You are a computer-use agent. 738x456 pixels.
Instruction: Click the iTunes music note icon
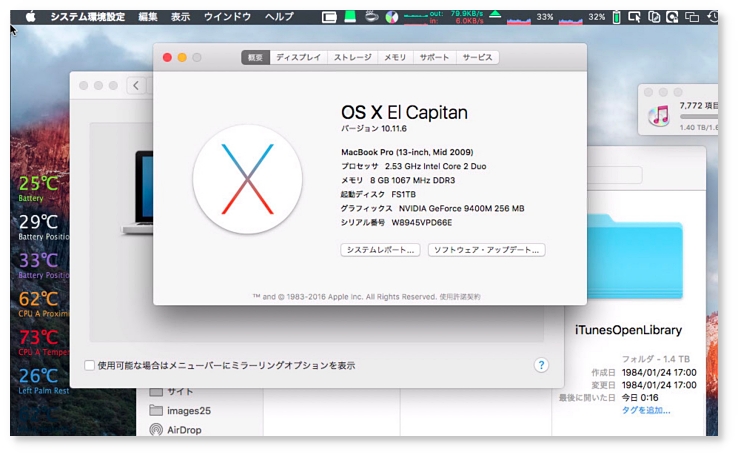658,115
